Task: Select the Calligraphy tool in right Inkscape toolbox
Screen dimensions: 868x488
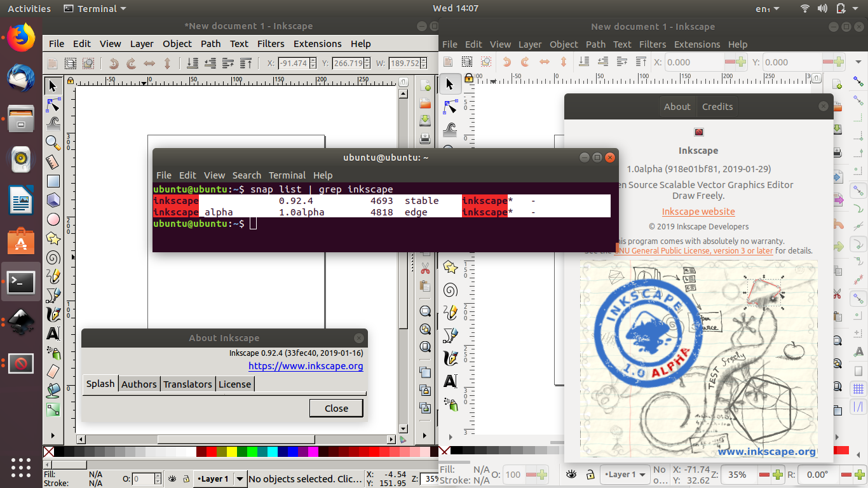Action: [450, 358]
